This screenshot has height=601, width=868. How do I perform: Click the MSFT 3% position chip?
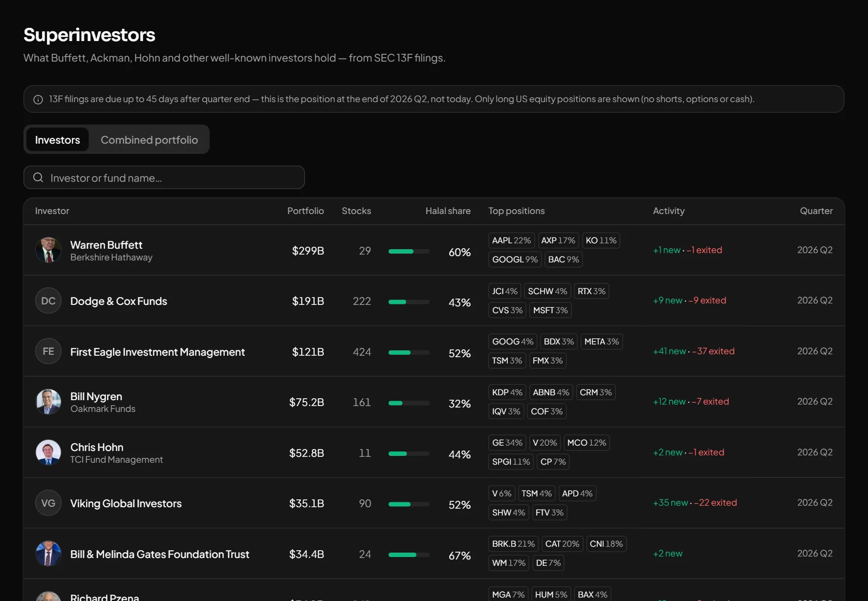tap(550, 310)
